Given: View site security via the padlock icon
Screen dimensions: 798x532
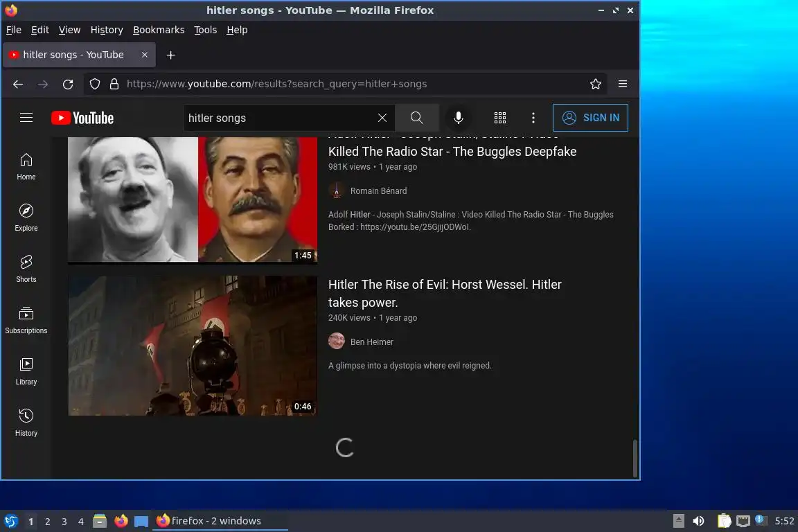Looking at the screenshot, I should (x=114, y=84).
